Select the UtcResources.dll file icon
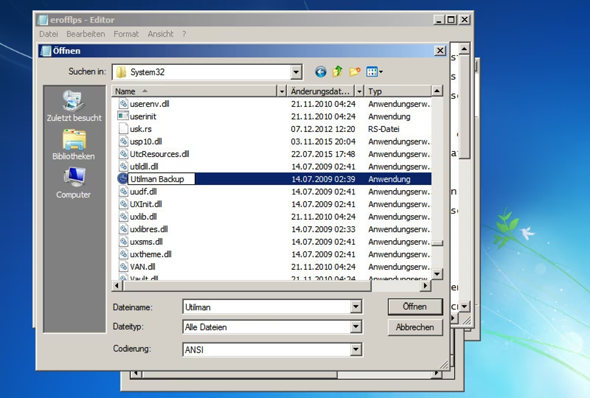Viewport: 590px width, 398px height. pos(123,154)
